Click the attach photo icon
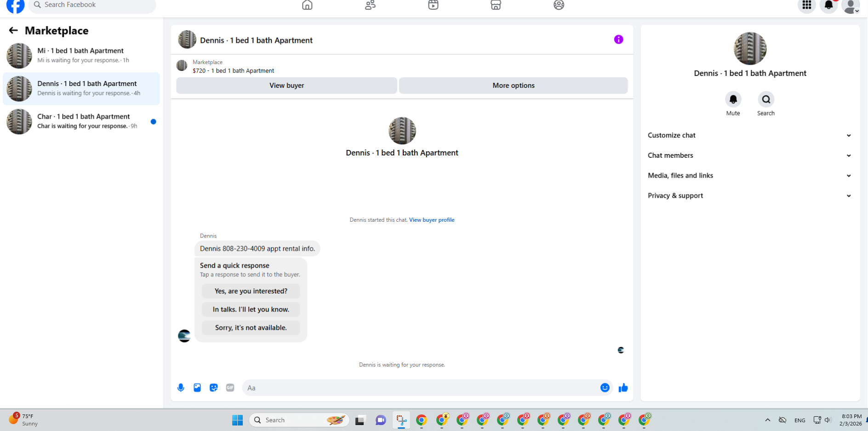This screenshot has width=868, height=431. point(197,388)
